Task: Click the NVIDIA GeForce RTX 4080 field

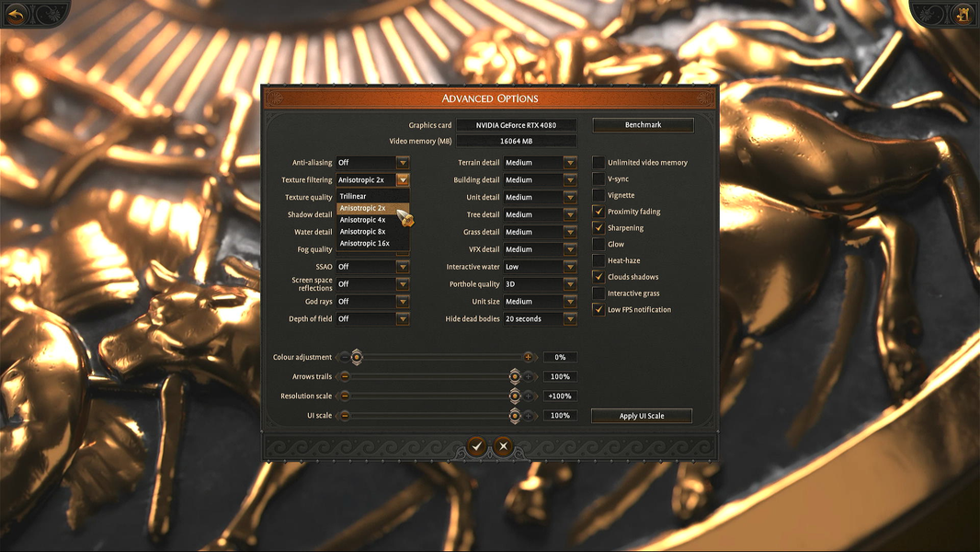Action: click(517, 125)
